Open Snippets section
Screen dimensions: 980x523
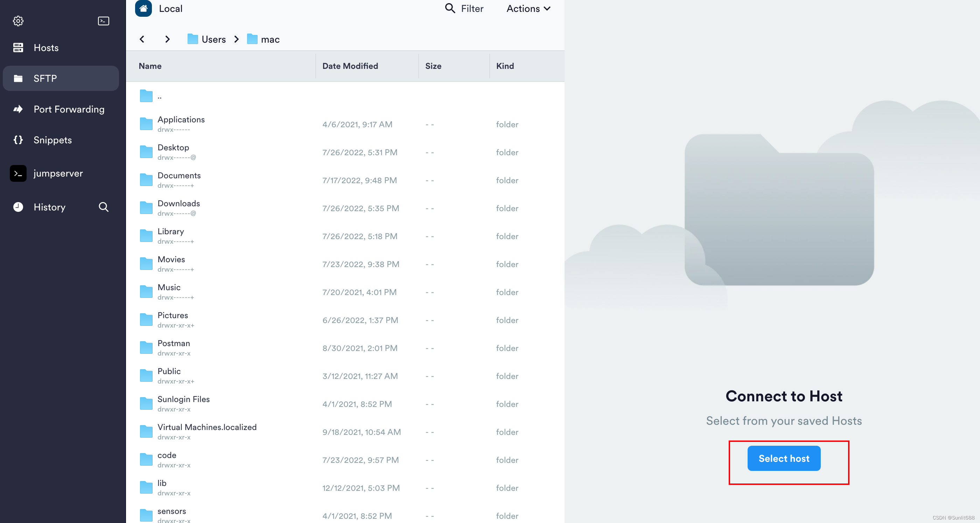pos(52,140)
